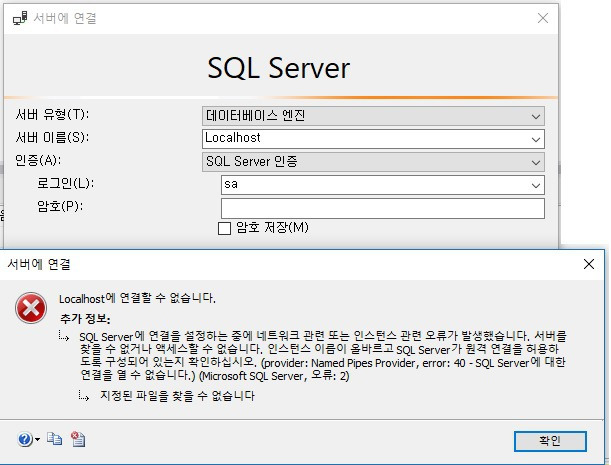Toggle the 암호 저장(M) checkbox

coord(224,228)
